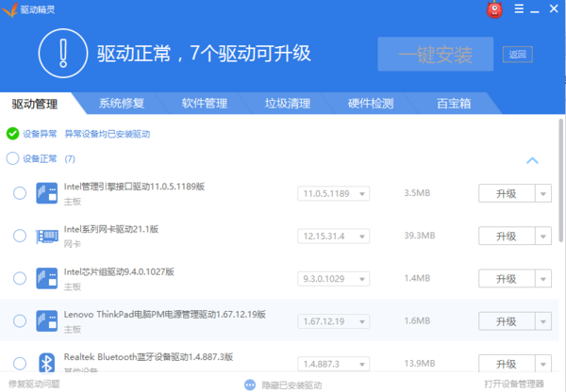Image resolution: width=566 pixels, height=392 pixels.
Task: Expand 升级 arrow for Realtek Bluetooth driver
Action: coord(543,364)
